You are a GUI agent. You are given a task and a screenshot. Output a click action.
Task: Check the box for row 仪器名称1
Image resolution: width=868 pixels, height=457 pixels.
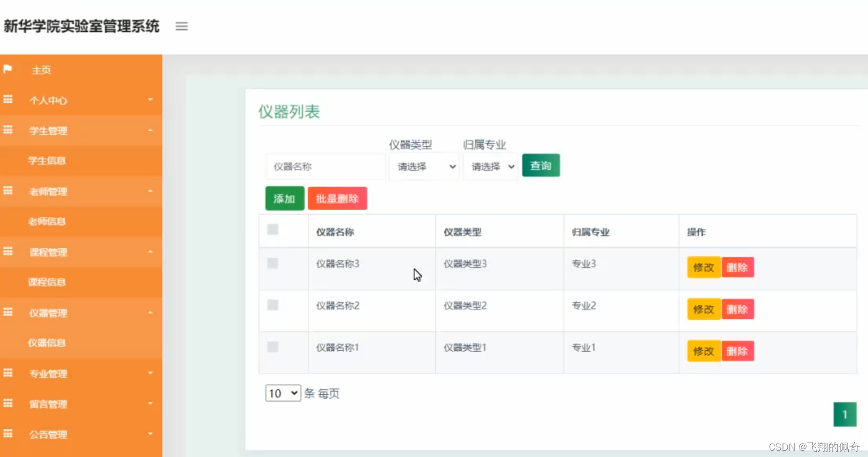pos(273,347)
